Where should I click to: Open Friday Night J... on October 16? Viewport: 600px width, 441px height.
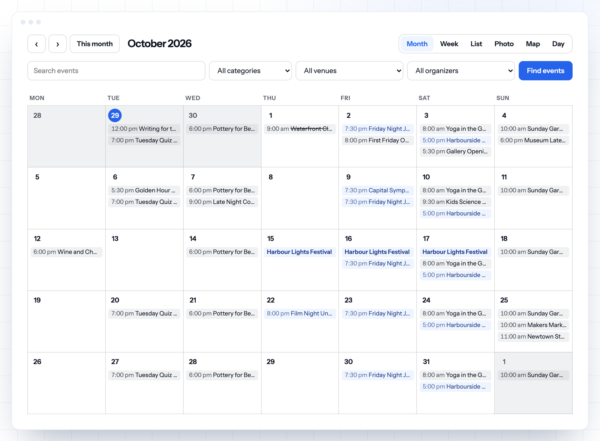pyautogui.click(x=377, y=264)
